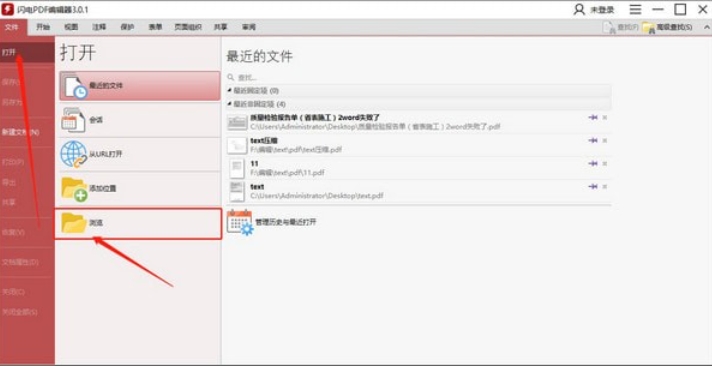Open the hamburger menu in title bar

tap(635, 10)
